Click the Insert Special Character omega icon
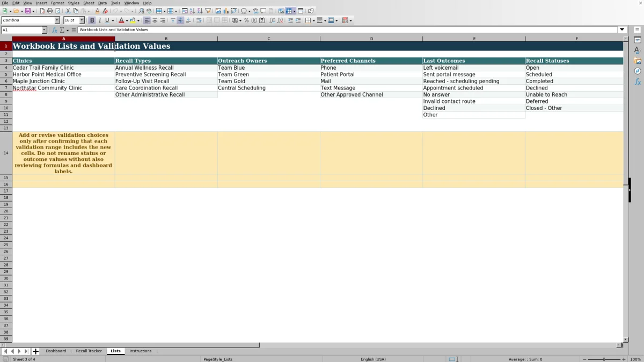 click(x=244, y=11)
